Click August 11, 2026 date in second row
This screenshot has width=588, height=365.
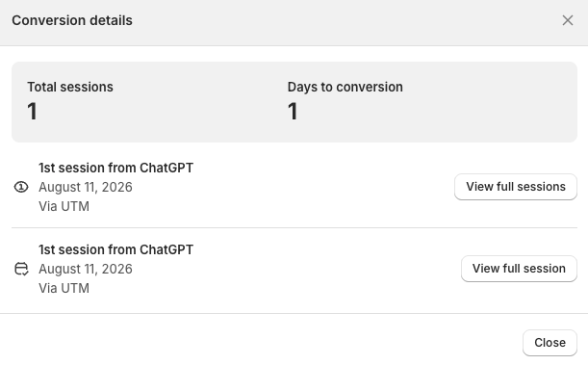[x=86, y=269]
